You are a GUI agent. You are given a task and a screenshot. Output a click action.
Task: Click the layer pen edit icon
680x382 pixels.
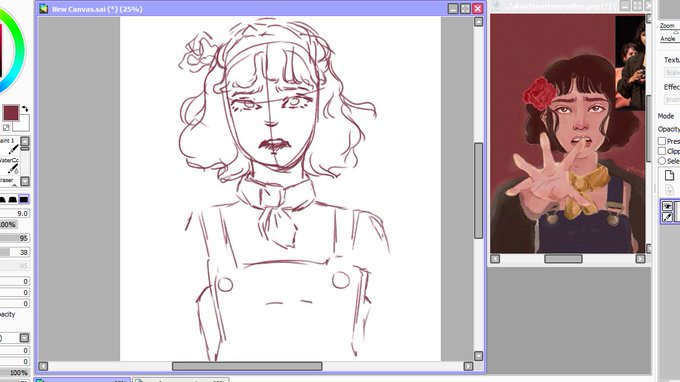click(x=667, y=217)
